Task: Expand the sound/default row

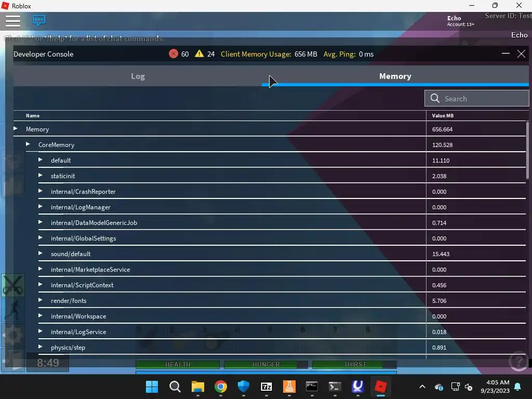Action: coord(41,254)
